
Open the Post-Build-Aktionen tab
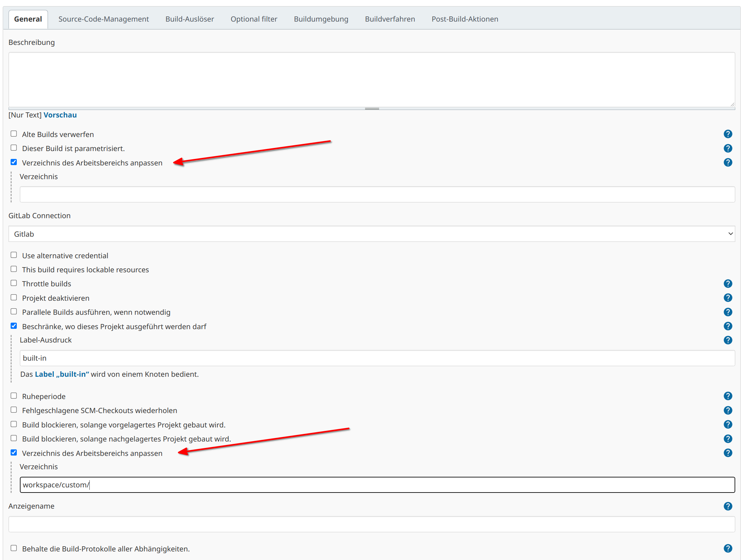pos(465,19)
